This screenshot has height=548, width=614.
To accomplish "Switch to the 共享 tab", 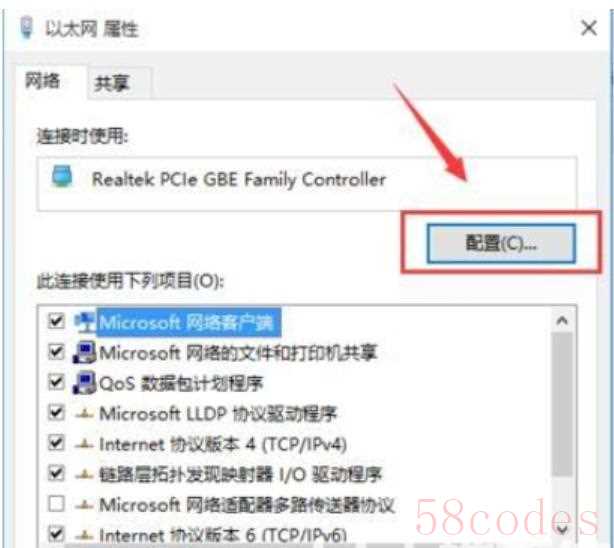I will 112,83.
